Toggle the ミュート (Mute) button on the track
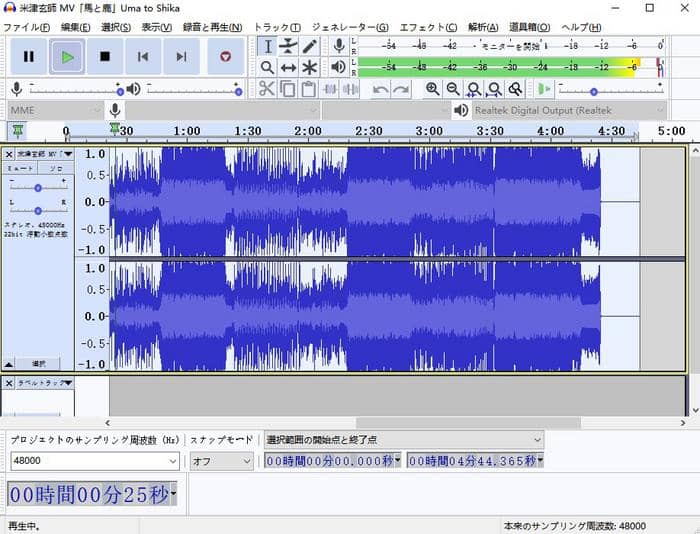The image size is (700, 534). pos(20,169)
